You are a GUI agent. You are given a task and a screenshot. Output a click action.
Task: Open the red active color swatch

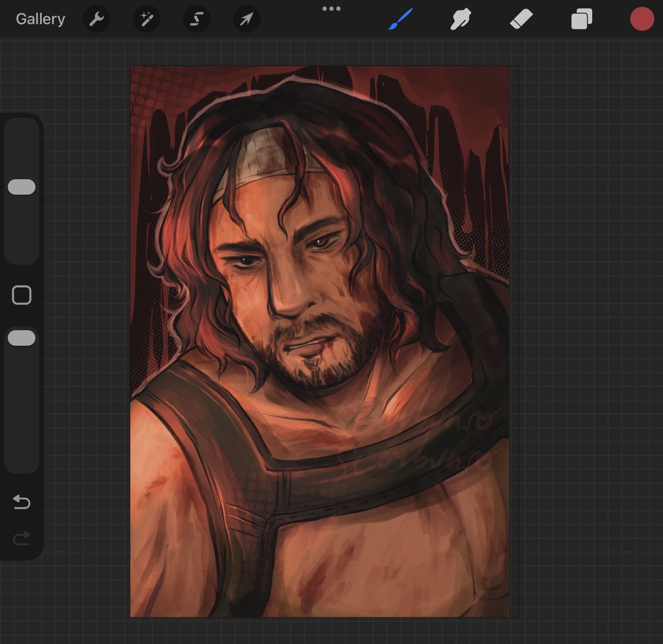click(641, 19)
